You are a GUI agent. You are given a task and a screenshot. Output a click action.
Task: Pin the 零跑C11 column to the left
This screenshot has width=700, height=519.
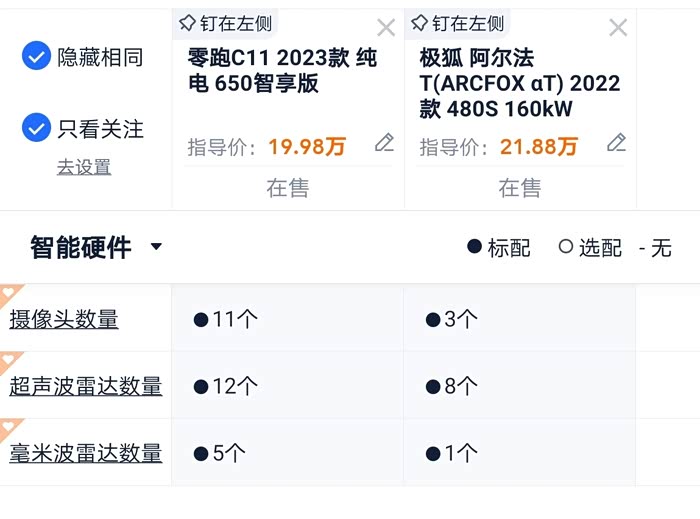224,23
